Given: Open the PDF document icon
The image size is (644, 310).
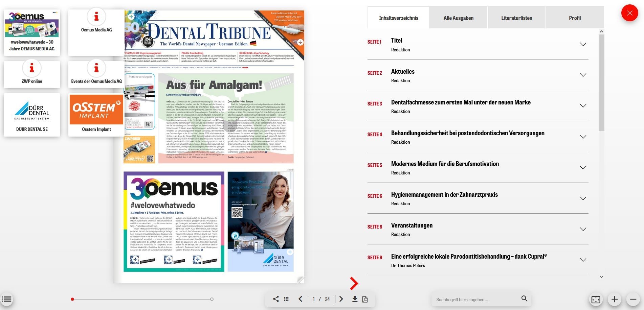Looking at the screenshot, I should (x=365, y=299).
